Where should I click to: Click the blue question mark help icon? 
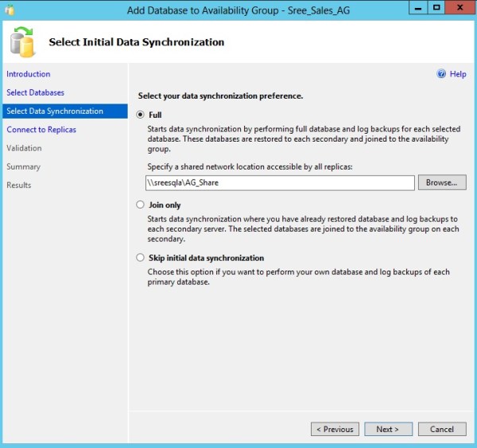click(441, 74)
